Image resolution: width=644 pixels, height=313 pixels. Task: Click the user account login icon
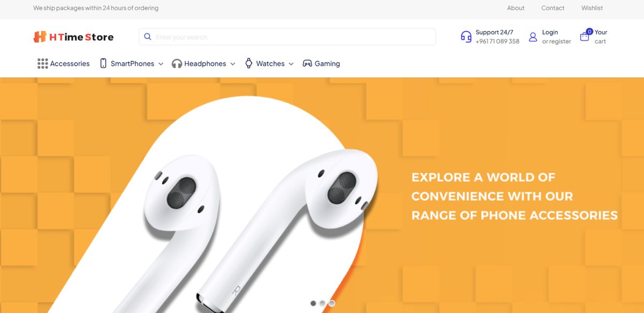click(x=533, y=37)
